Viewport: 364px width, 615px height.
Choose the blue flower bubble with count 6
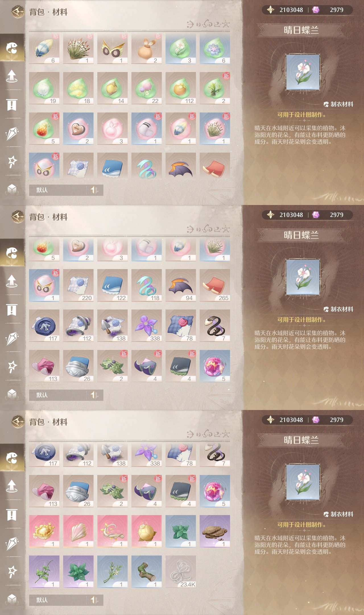(x=215, y=48)
